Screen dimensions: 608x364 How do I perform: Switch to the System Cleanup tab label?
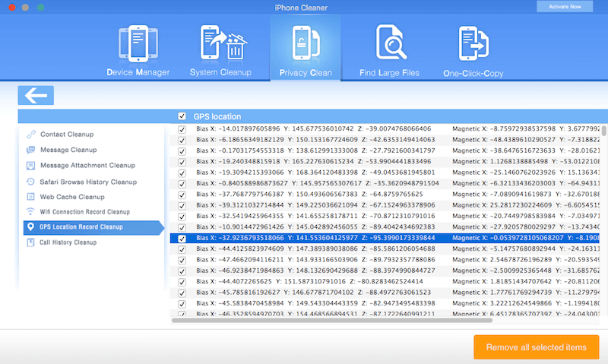(220, 72)
